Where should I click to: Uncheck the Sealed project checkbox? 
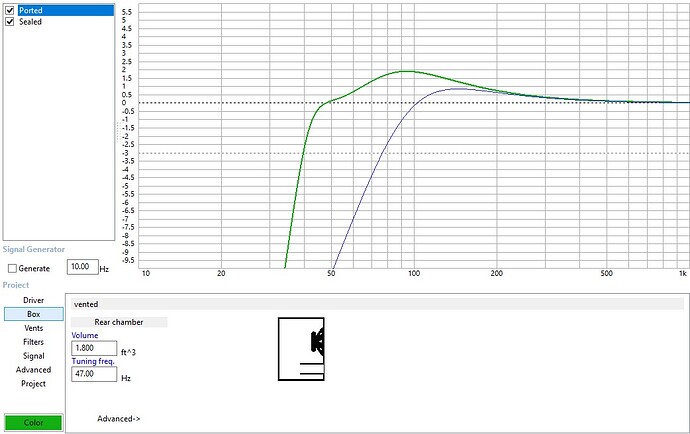pyautogui.click(x=10, y=21)
